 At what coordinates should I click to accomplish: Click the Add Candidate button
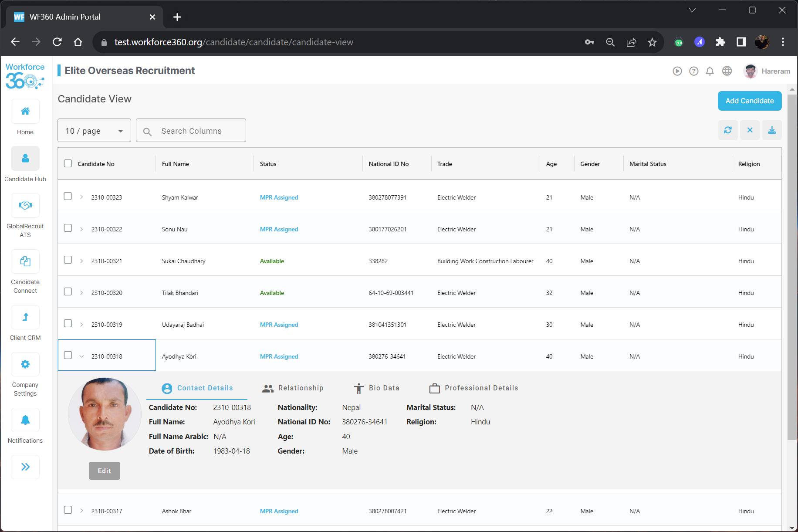tap(749, 101)
